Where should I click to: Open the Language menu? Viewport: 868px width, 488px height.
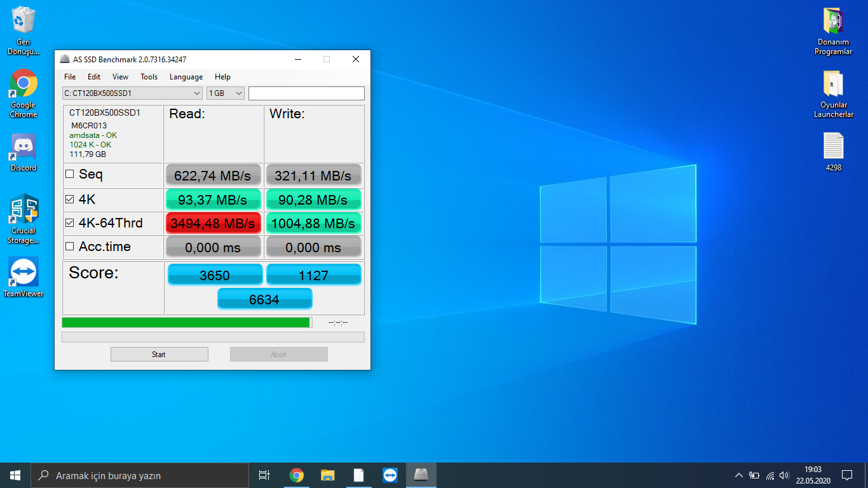click(186, 77)
